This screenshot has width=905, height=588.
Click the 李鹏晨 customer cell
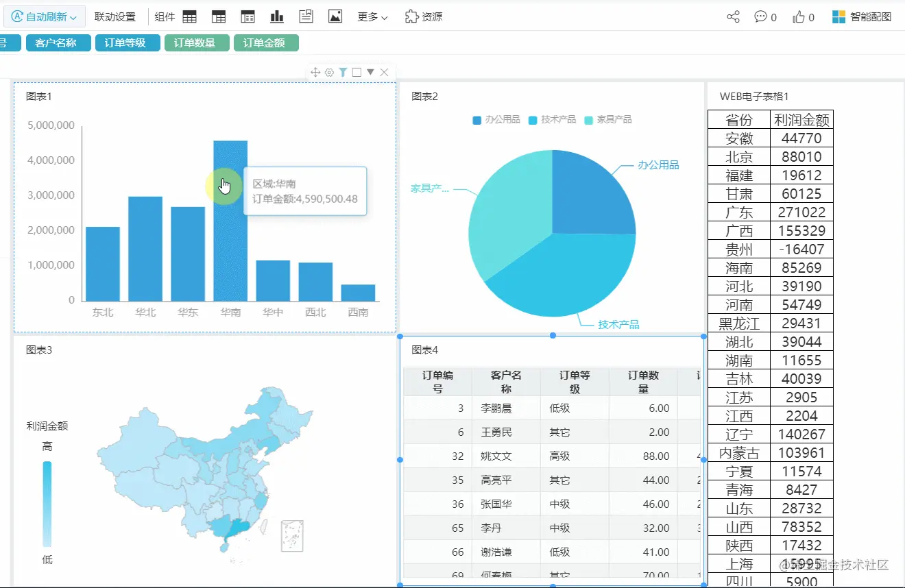point(506,408)
